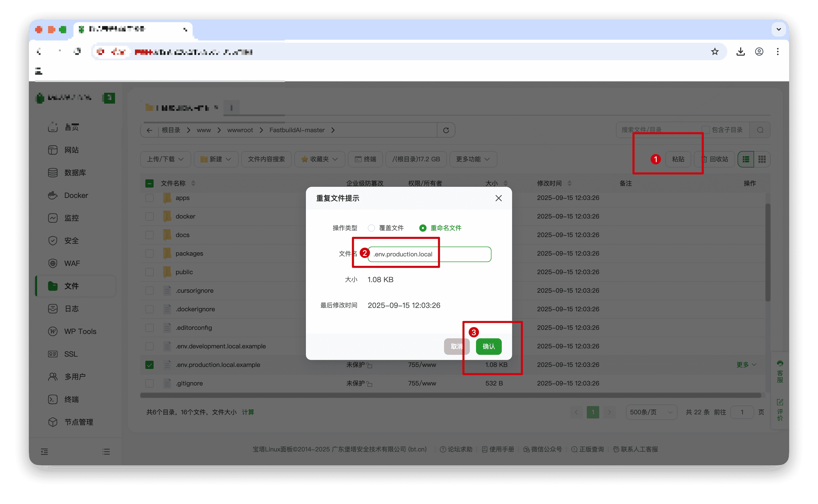Expand the 更多功能 dropdown
The width and height of the screenshot is (818, 504).
pos(473,159)
